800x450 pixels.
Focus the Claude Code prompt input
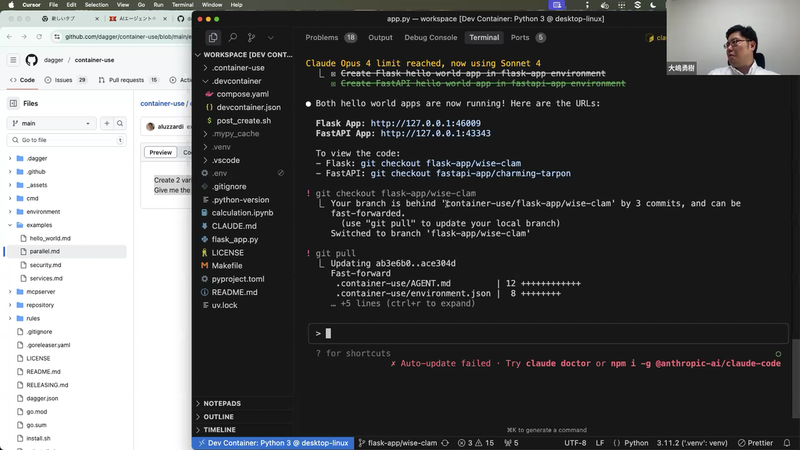tap(548, 333)
